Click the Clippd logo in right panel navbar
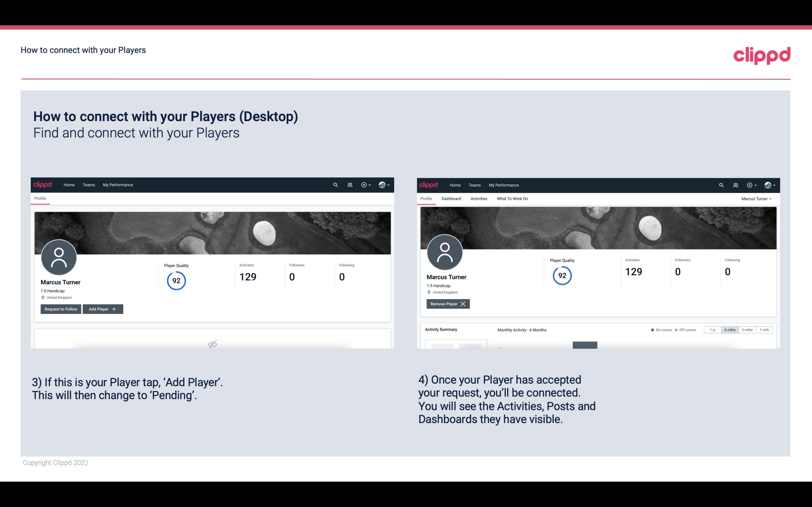812x507 pixels. tap(429, 185)
